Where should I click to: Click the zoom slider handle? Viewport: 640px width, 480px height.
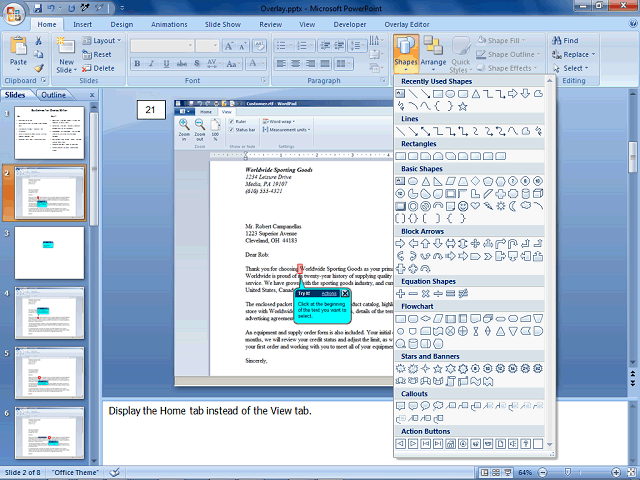click(568, 472)
